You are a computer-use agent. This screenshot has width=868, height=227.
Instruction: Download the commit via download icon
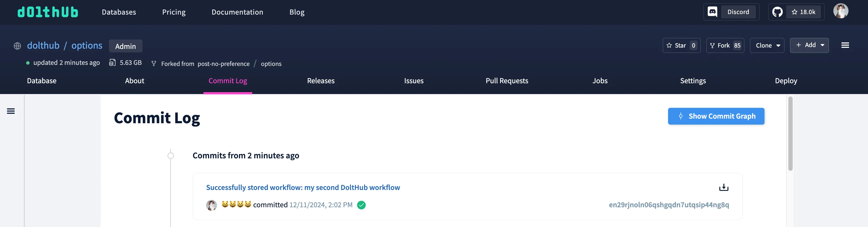coord(723,187)
